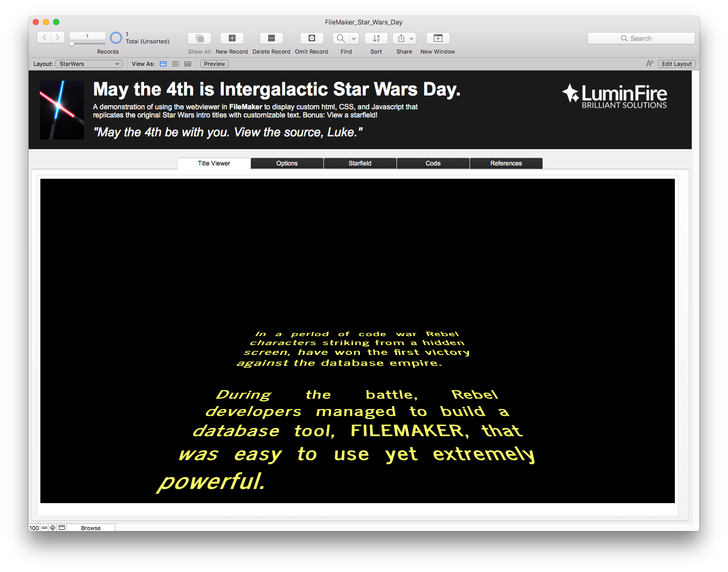Open the Share dropdown arrow
728x572 pixels.
[x=412, y=38]
